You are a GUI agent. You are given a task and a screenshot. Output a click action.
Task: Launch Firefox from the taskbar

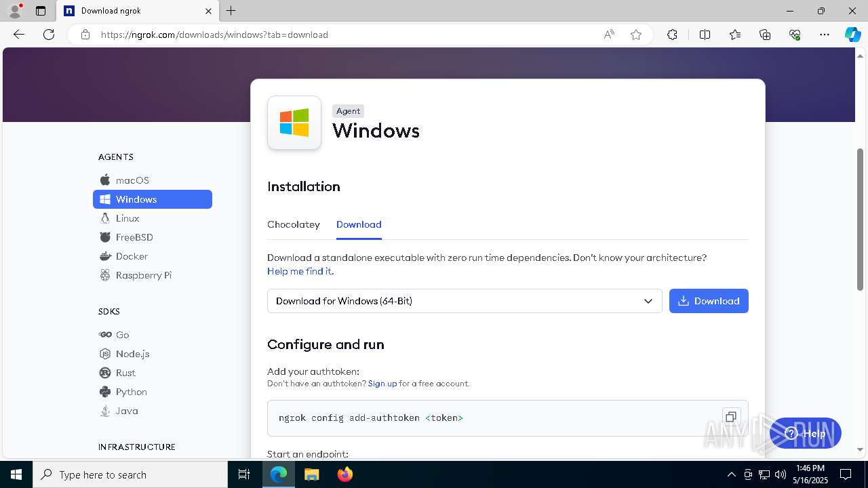pyautogui.click(x=345, y=474)
